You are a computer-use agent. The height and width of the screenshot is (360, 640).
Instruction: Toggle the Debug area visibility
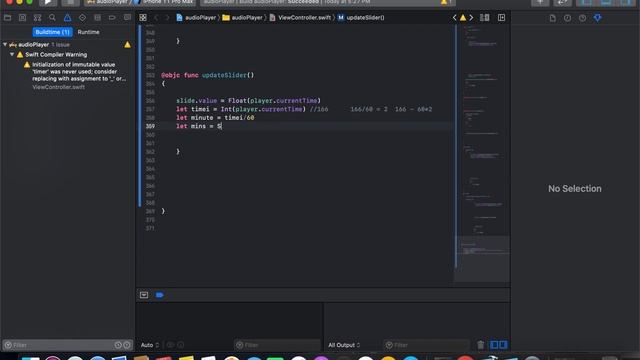(606, 2)
